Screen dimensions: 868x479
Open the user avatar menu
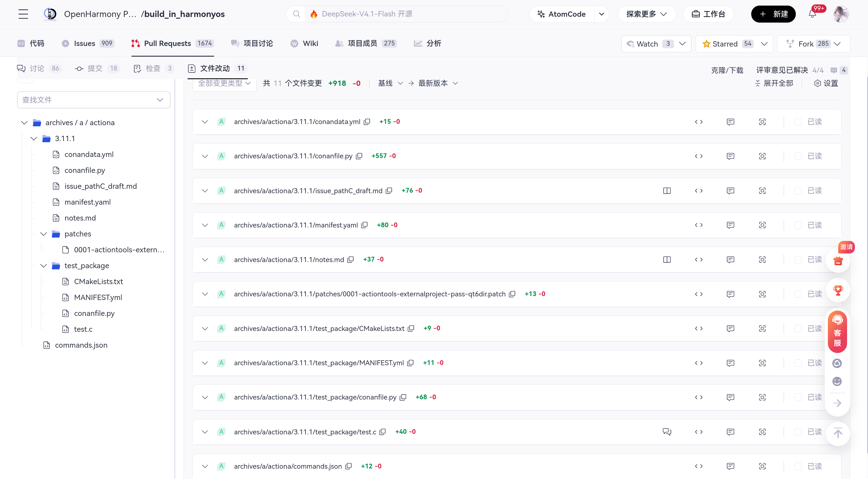point(841,14)
